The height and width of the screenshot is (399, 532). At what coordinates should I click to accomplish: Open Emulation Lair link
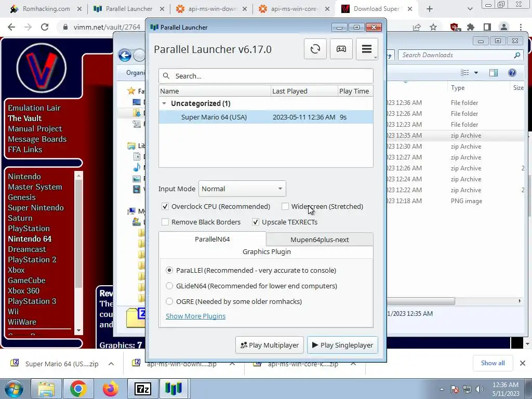(34, 108)
